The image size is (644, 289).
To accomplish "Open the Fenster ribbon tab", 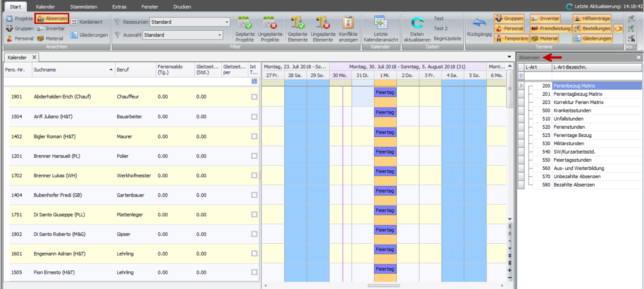I will [149, 7].
